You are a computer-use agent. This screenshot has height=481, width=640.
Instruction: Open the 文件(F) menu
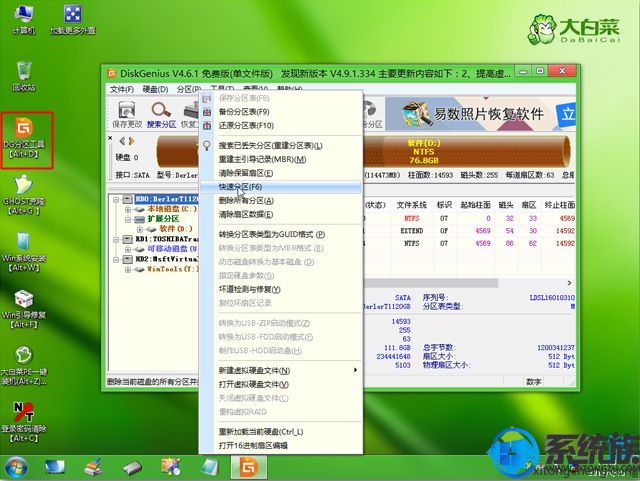tap(122, 89)
